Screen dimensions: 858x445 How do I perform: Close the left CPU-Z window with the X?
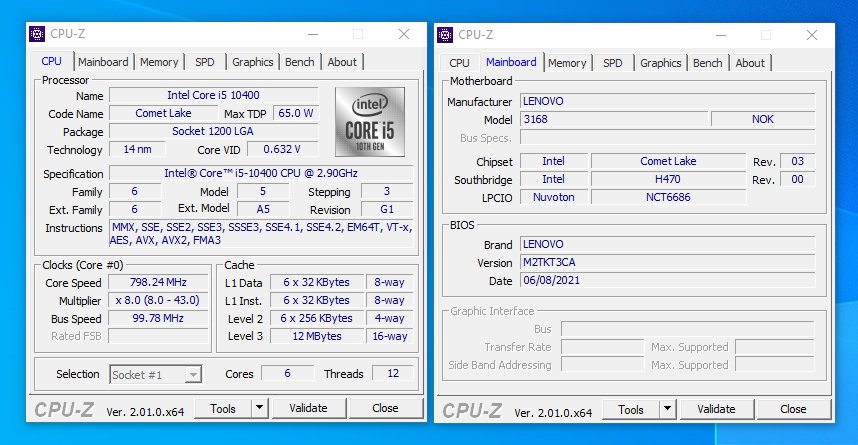pyautogui.click(x=404, y=34)
